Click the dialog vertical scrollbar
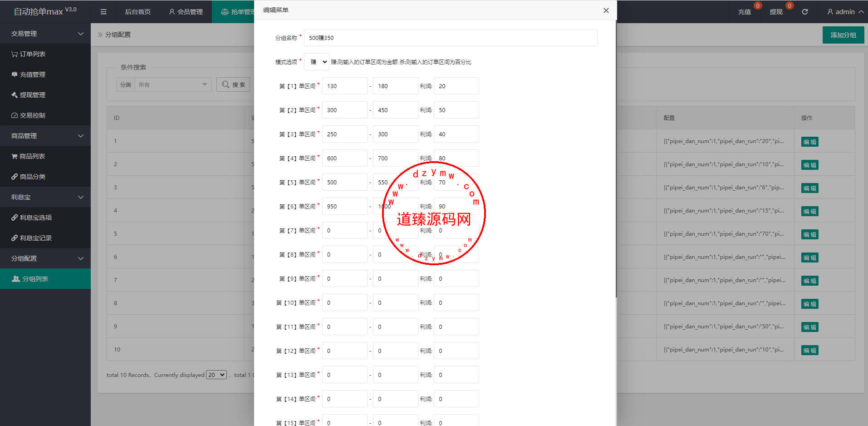 click(616, 159)
